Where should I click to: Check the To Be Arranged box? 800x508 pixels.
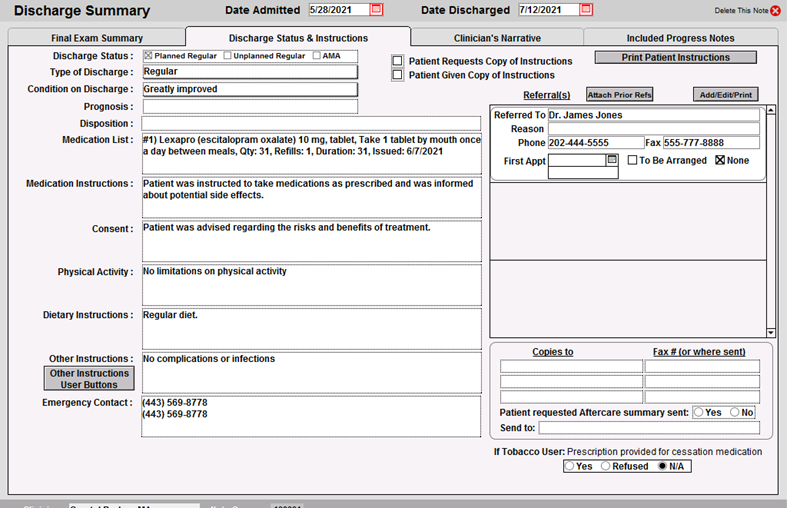click(x=632, y=160)
